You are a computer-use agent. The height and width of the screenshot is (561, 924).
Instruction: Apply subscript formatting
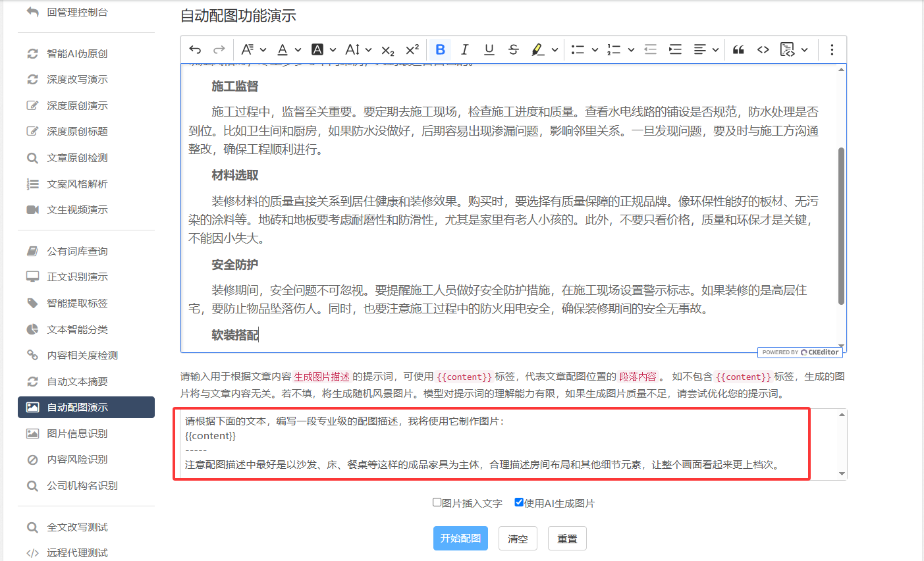point(388,49)
